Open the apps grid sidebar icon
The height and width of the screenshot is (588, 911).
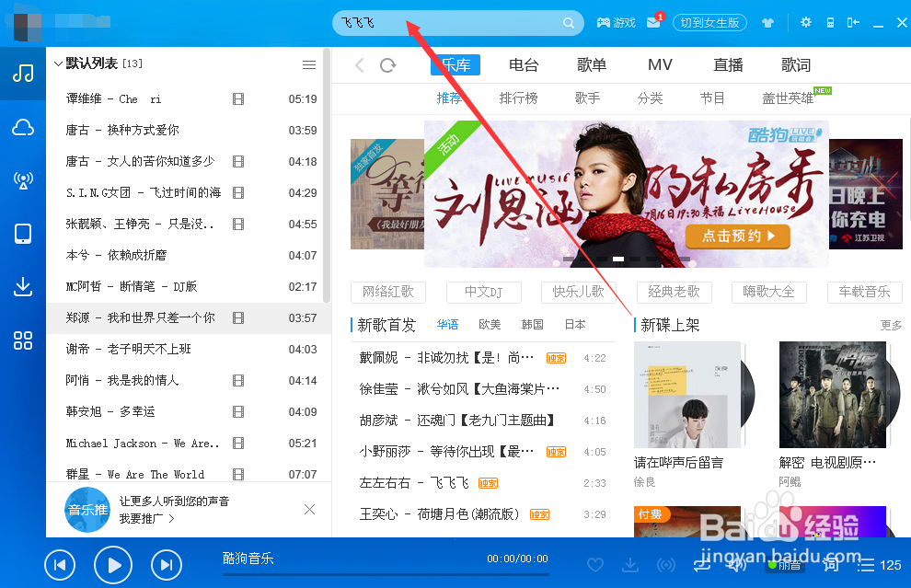point(23,340)
